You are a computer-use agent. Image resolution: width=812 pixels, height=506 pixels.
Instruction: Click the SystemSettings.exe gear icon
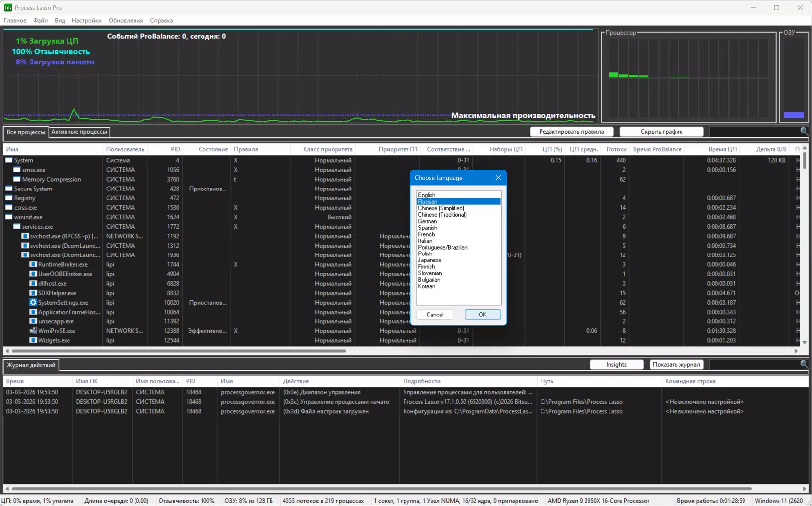coord(33,303)
